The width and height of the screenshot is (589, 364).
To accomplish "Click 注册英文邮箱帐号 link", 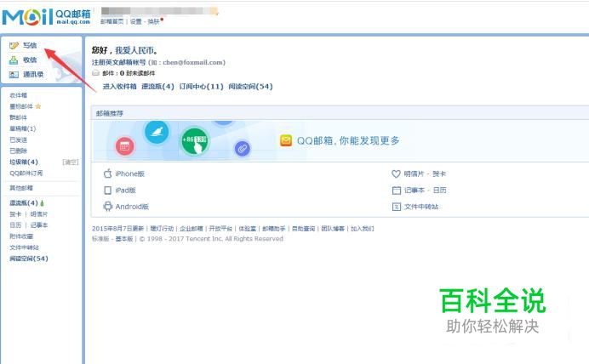I will 118,62.
